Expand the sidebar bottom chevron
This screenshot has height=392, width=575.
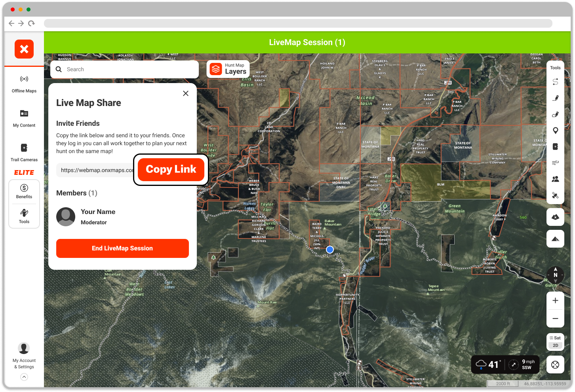pyautogui.click(x=24, y=377)
